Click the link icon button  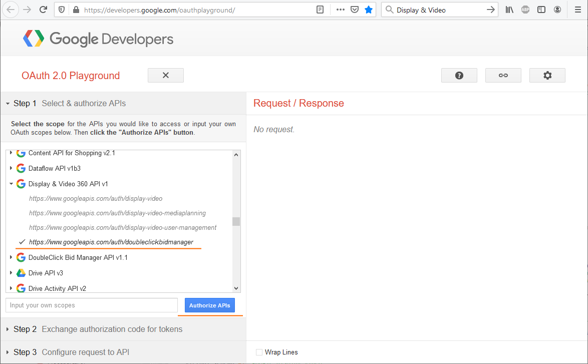pos(503,75)
